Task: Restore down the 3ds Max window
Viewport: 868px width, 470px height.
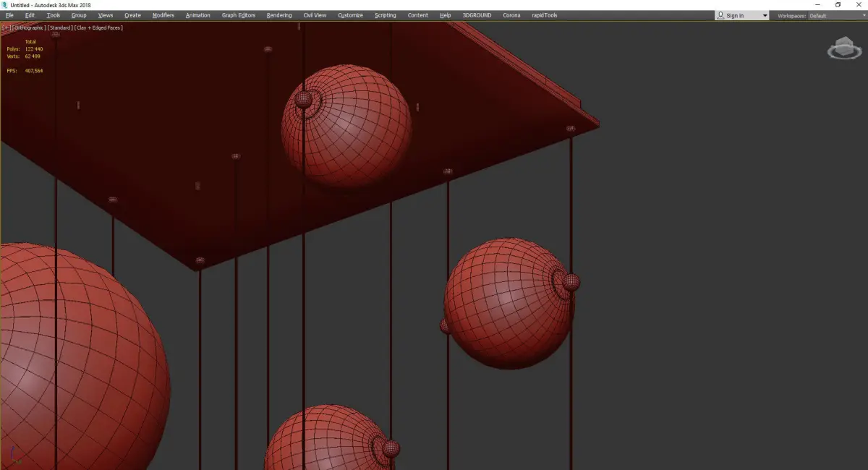Action: 838,5
